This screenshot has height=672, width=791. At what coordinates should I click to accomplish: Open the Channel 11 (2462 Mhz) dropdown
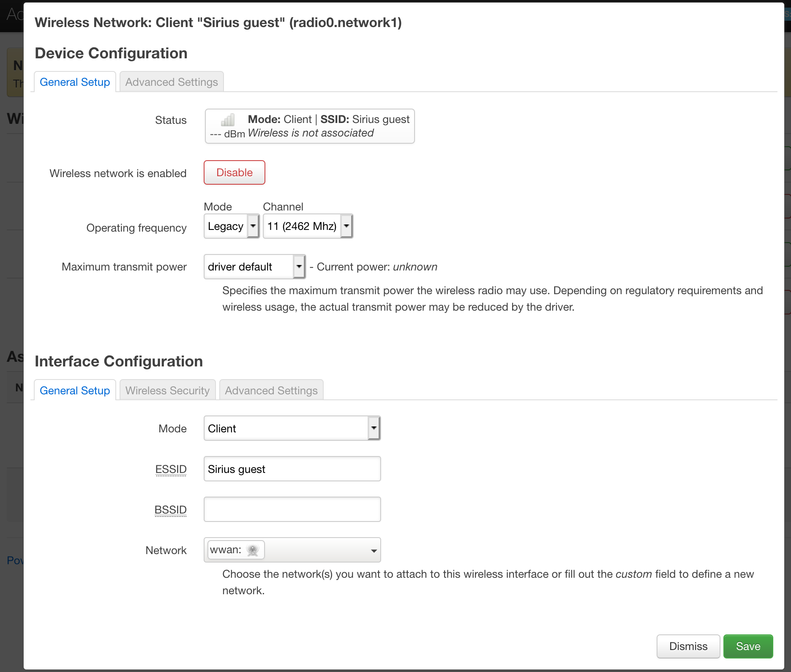(x=308, y=226)
